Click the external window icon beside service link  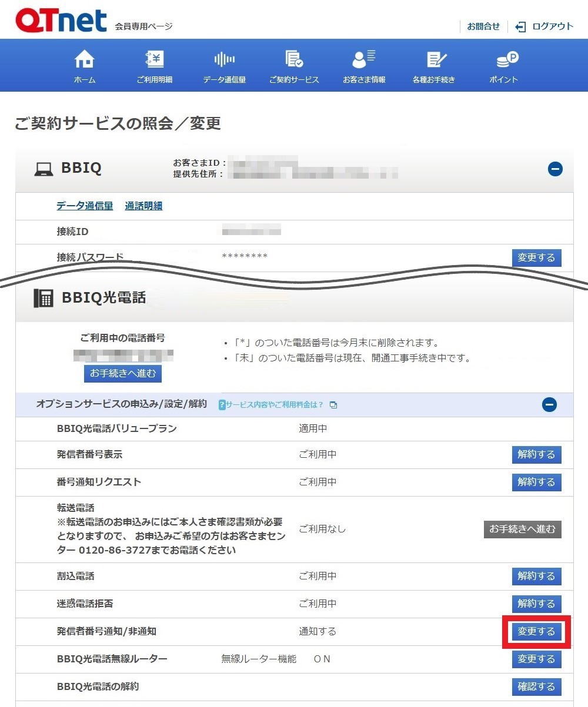point(333,405)
